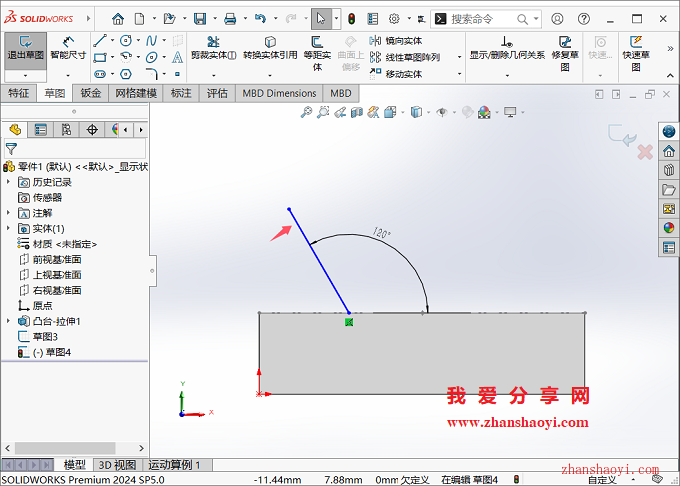Select the Smart Dimension (智能尺寸) tool
This screenshot has width=680, height=486.
coord(68,49)
